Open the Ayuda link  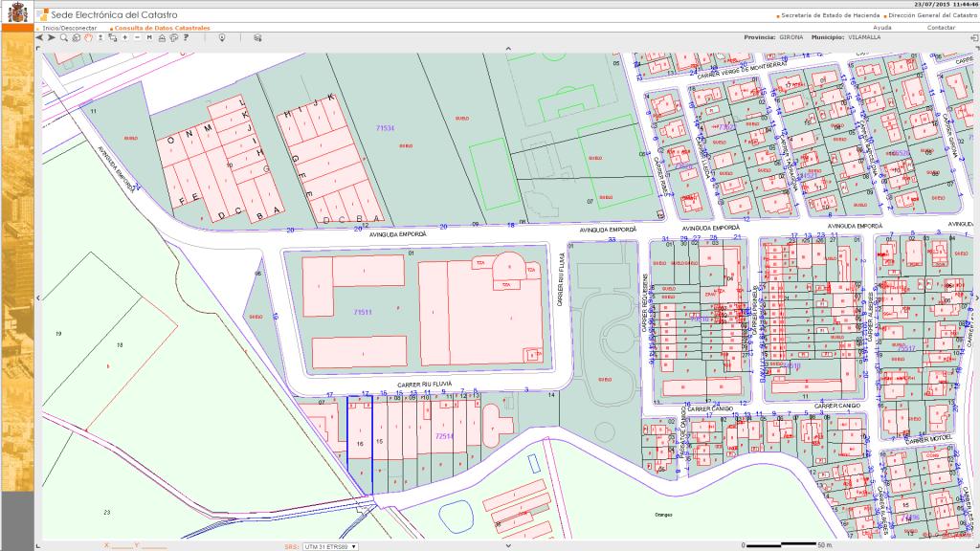point(882,28)
